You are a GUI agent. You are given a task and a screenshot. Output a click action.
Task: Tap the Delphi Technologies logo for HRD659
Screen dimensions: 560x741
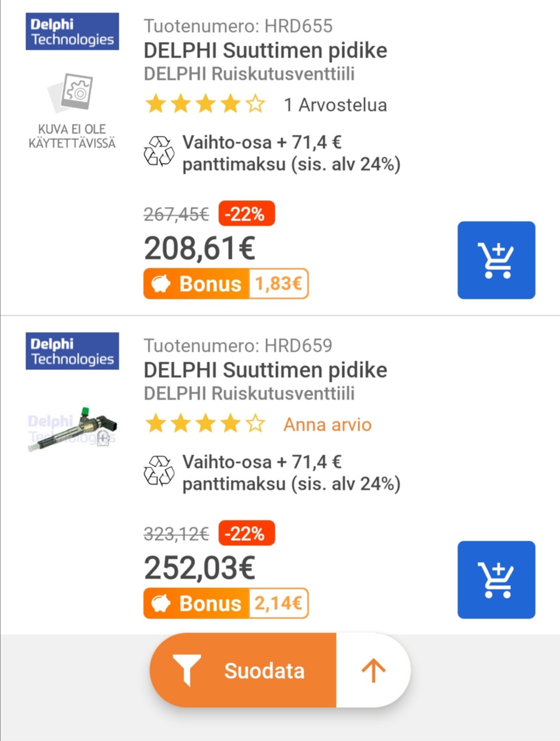tap(72, 351)
